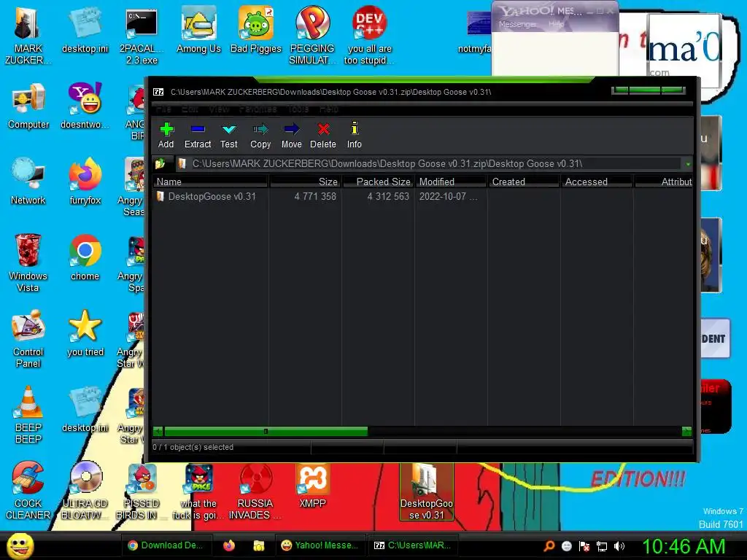Viewport: 747px width, 560px height.
Task: Expand the address bar path dropdown
Action: [x=688, y=164]
